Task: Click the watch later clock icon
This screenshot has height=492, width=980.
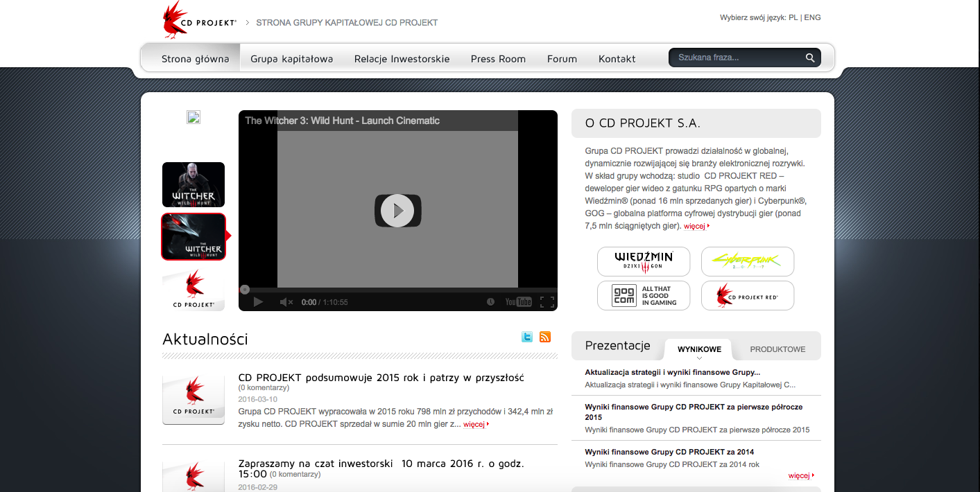Action: click(490, 302)
